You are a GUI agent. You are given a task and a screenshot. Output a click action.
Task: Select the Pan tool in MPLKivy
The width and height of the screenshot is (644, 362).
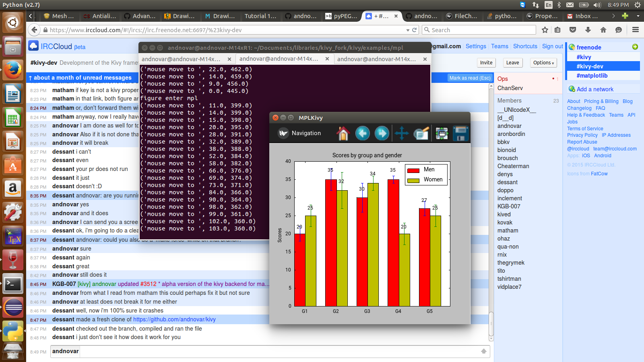[402, 133]
